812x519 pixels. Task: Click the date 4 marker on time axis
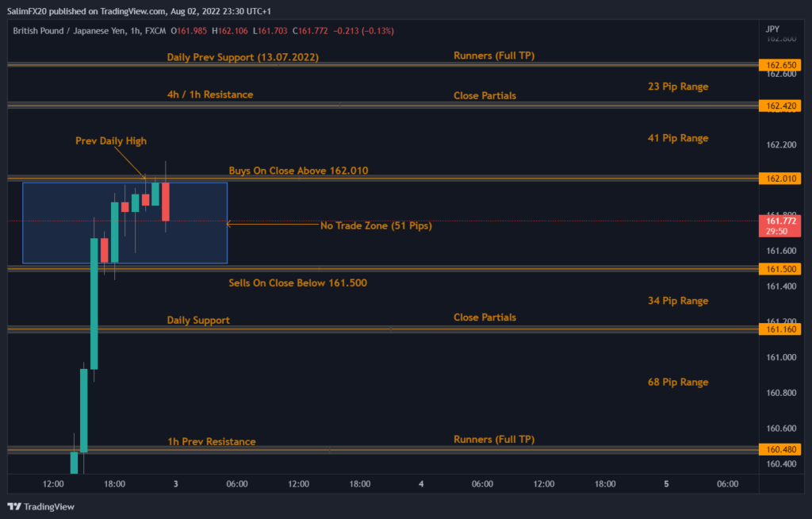coord(421,483)
